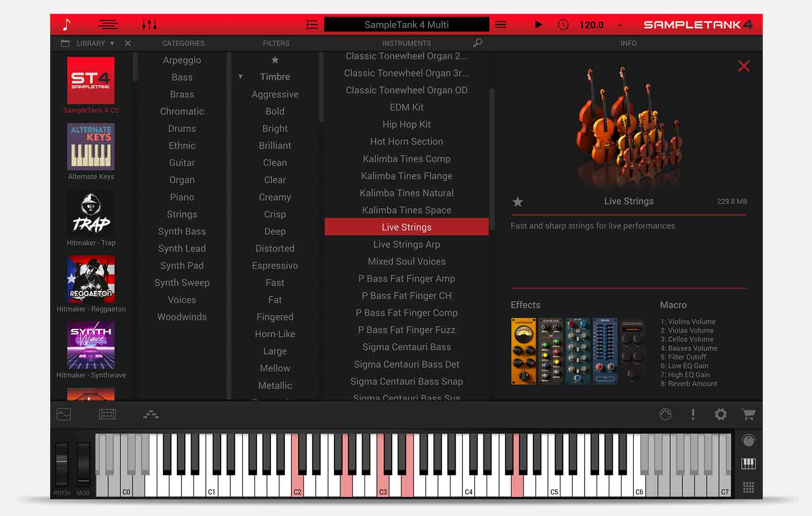Open the multi preset list icon
The image size is (812, 516).
click(312, 24)
